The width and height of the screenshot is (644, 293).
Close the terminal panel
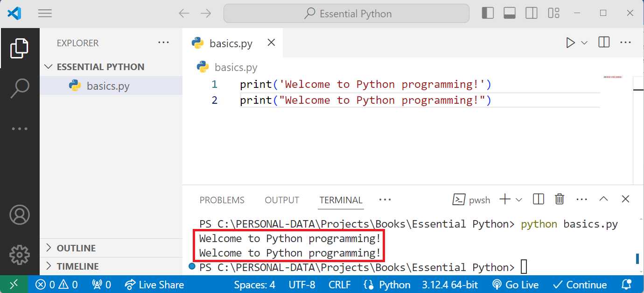click(x=625, y=199)
